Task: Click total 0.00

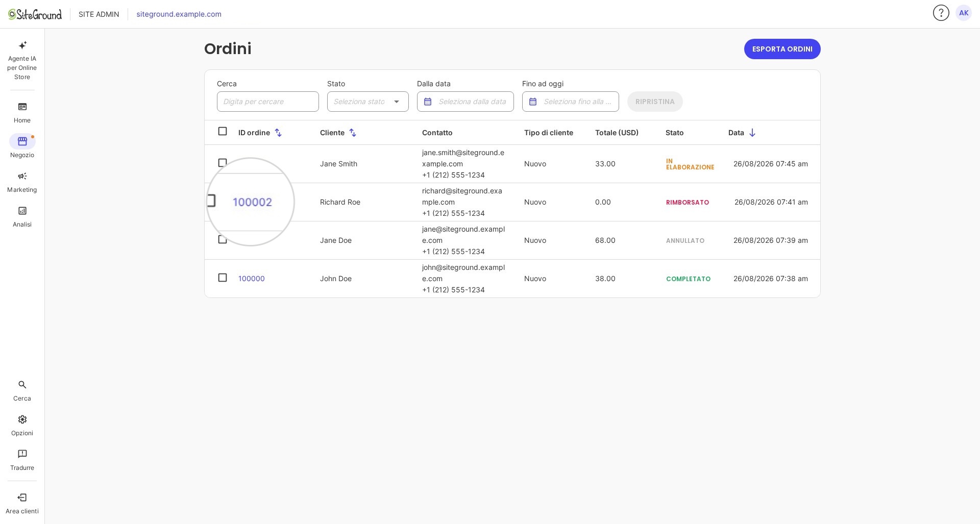Action: 603,202
